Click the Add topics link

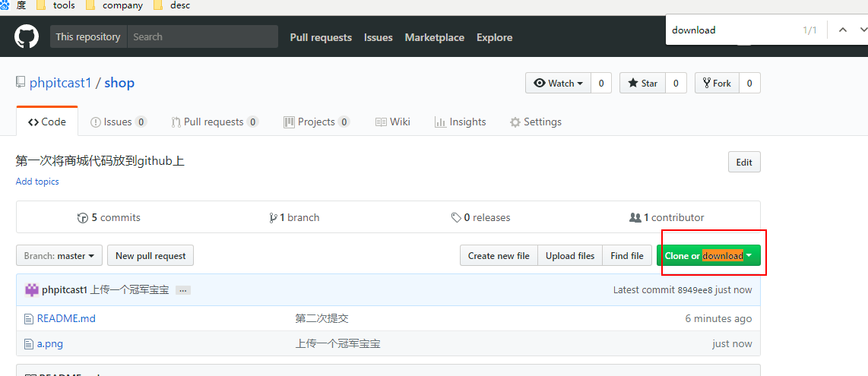click(37, 182)
